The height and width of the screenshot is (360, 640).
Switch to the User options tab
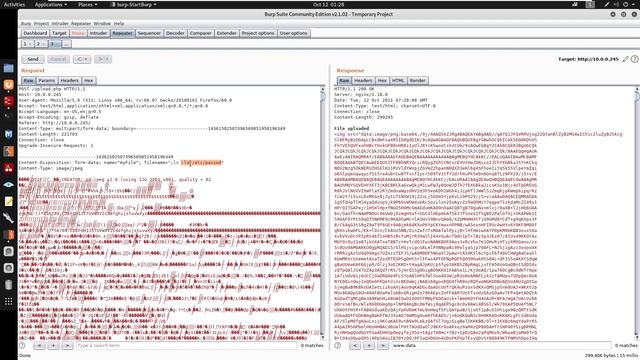click(x=293, y=33)
